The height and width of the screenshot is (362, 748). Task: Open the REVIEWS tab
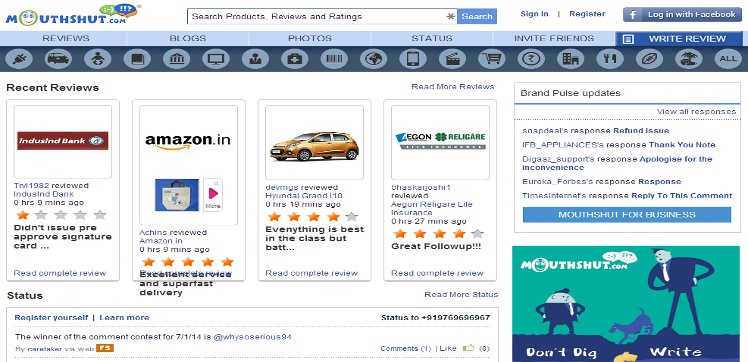pyautogui.click(x=66, y=38)
